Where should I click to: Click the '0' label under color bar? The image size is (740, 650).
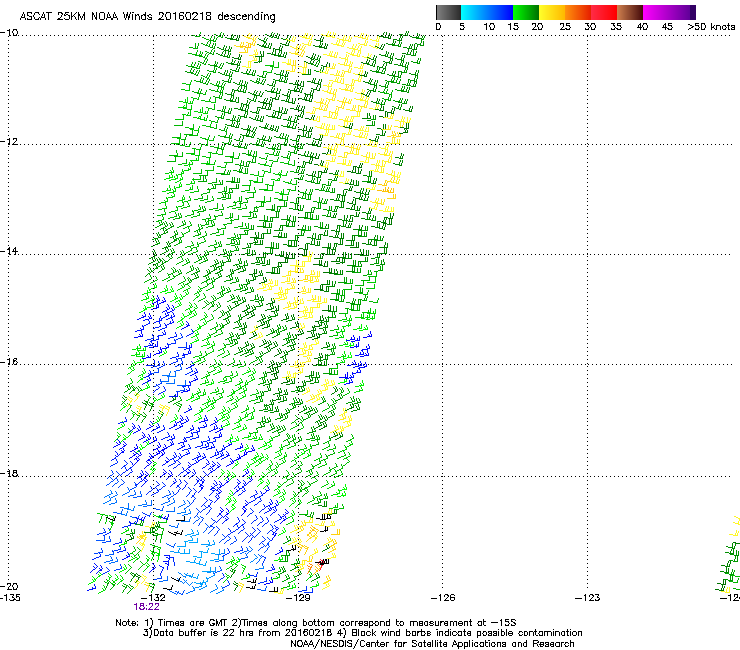pyautogui.click(x=438, y=27)
